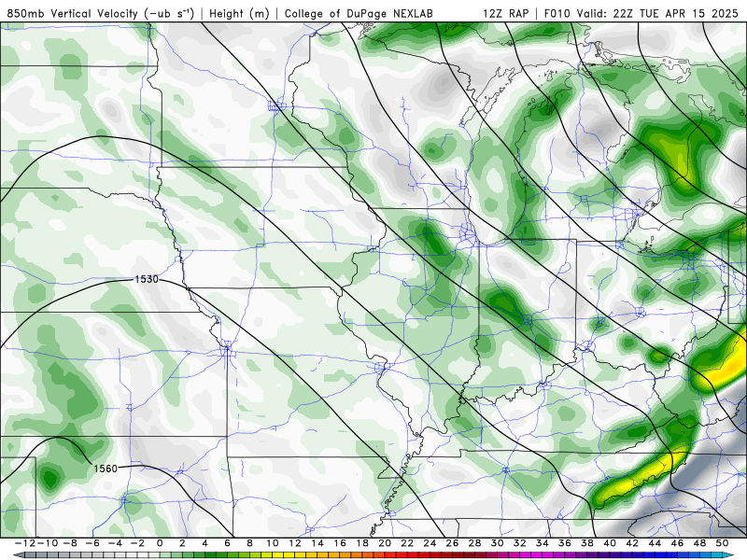
Task: Click the 34 value on the color scale
Action: [x=543, y=543]
